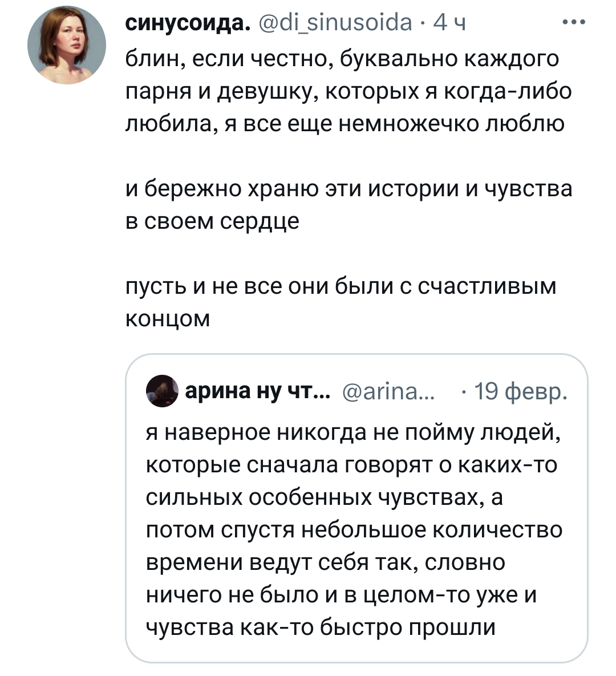
Task: Select the line "и бережно храню эти истории"
Action: [348, 189]
